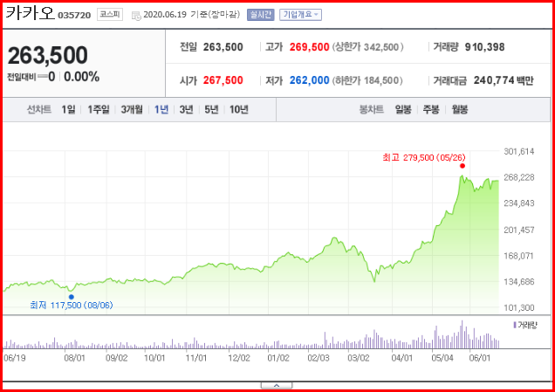The image size is (555, 392).
Task: Click the 0.00% change value
Action: 82,77
